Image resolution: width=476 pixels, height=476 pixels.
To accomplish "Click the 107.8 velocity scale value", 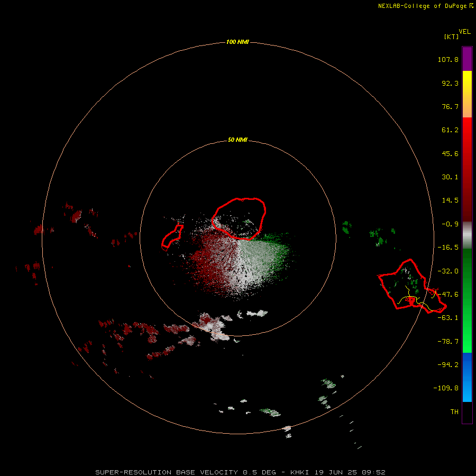I will tap(448, 59).
